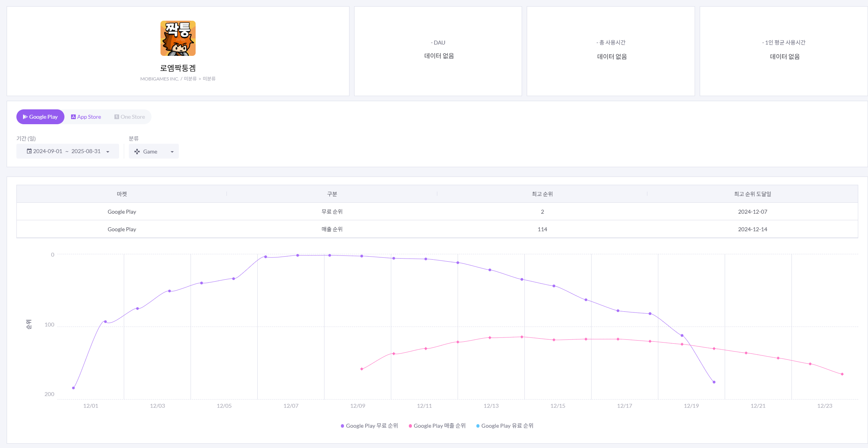
Task: Click the 최고 순위 column header
Action: 542,194
